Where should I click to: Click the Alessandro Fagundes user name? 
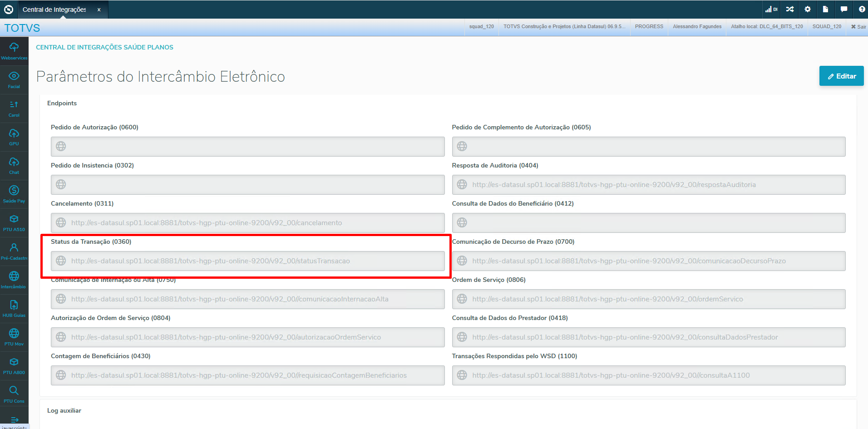coord(697,27)
